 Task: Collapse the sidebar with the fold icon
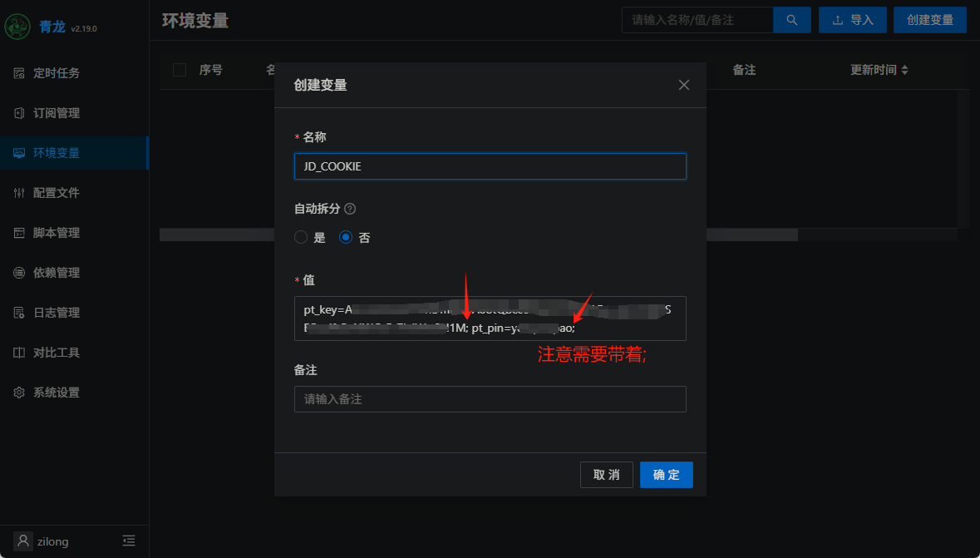(129, 541)
